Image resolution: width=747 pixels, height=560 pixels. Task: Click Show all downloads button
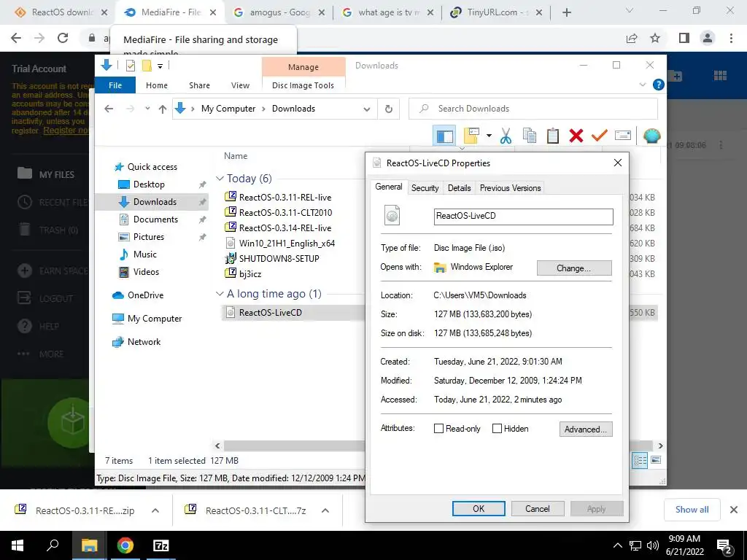point(692,510)
